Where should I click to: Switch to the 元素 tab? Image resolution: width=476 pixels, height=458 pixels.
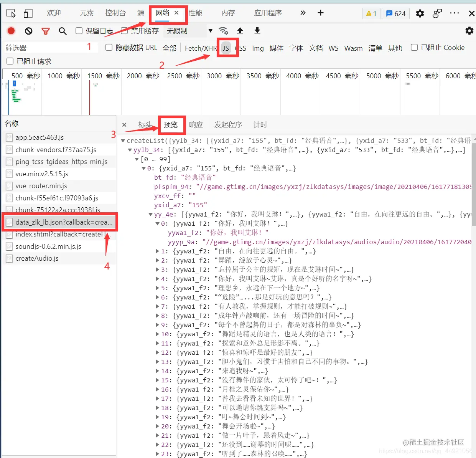coord(87,13)
